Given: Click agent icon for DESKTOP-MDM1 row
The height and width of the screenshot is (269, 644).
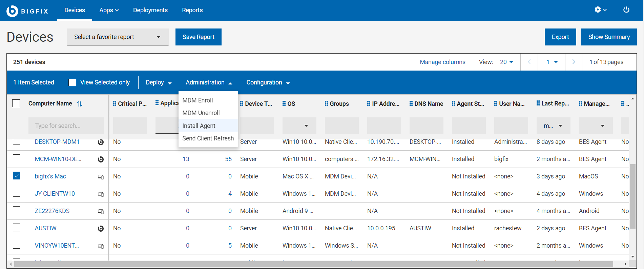Looking at the screenshot, I should (101, 142).
